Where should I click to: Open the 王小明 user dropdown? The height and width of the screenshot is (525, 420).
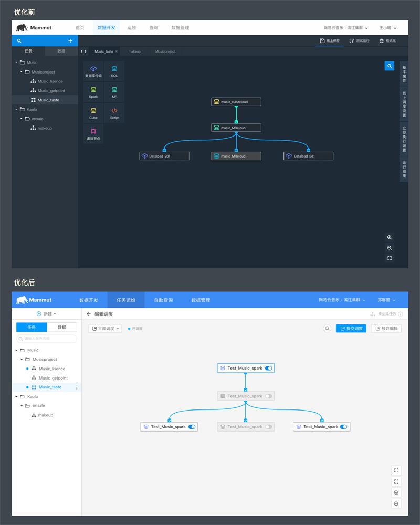(x=388, y=28)
